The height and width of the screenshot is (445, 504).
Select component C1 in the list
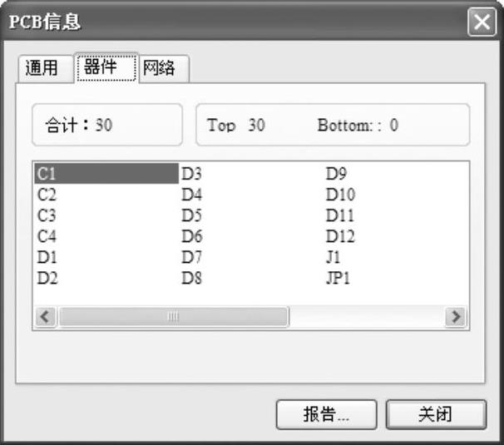coord(47,174)
